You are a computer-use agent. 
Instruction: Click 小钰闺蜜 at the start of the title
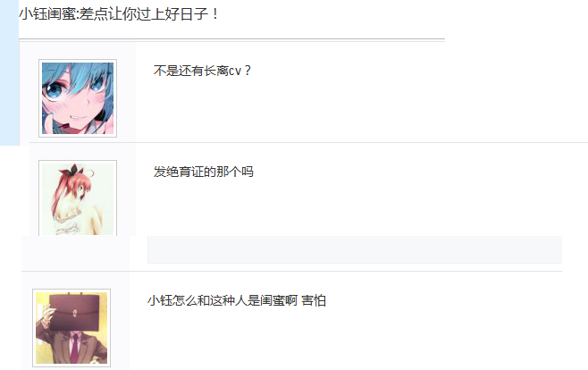pyautogui.click(x=46, y=14)
